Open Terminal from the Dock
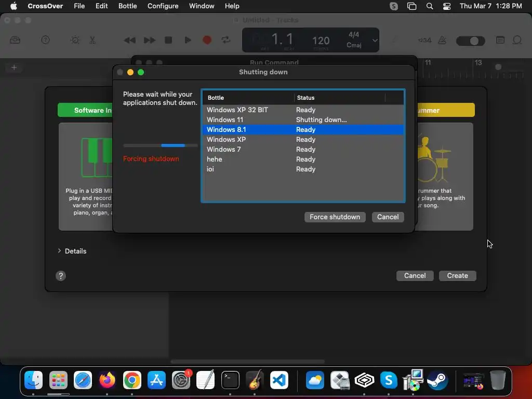Viewport: 532px width, 399px height. pos(230,380)
